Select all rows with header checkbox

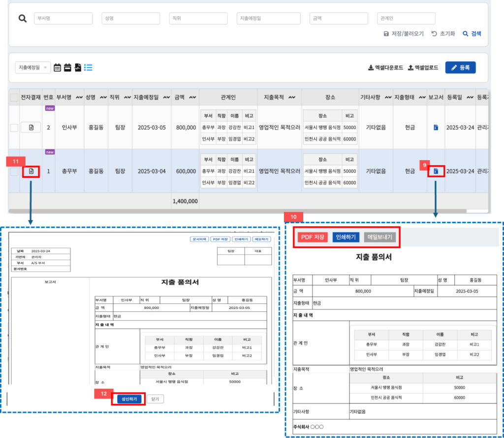(14, 98)
